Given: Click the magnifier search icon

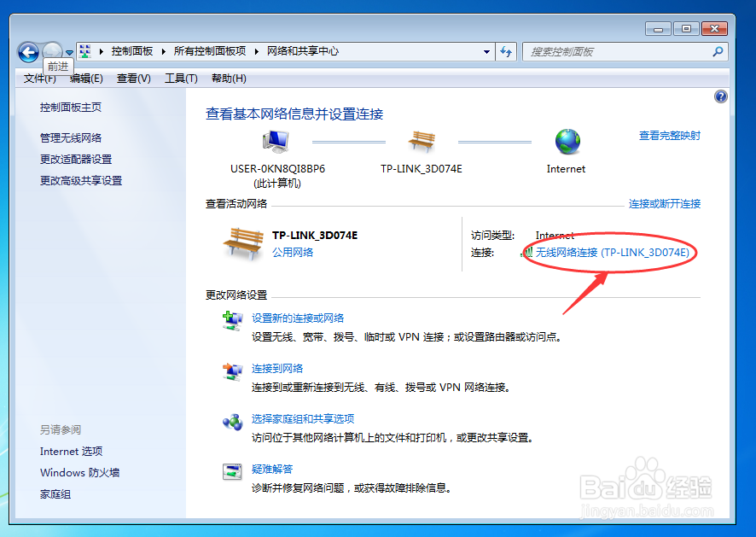Looking at the screenshot, I should tap(718, 51).
